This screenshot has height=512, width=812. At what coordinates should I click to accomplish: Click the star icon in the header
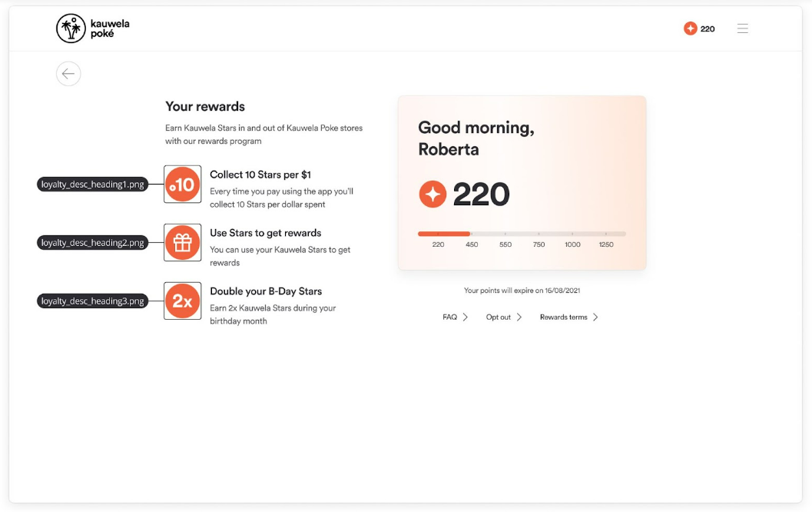[x=691, y=28]
